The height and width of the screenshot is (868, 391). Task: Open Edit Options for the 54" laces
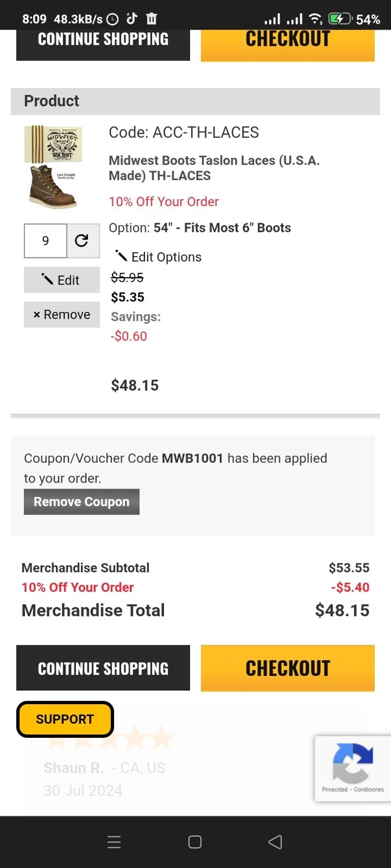(x=158, y=257)
